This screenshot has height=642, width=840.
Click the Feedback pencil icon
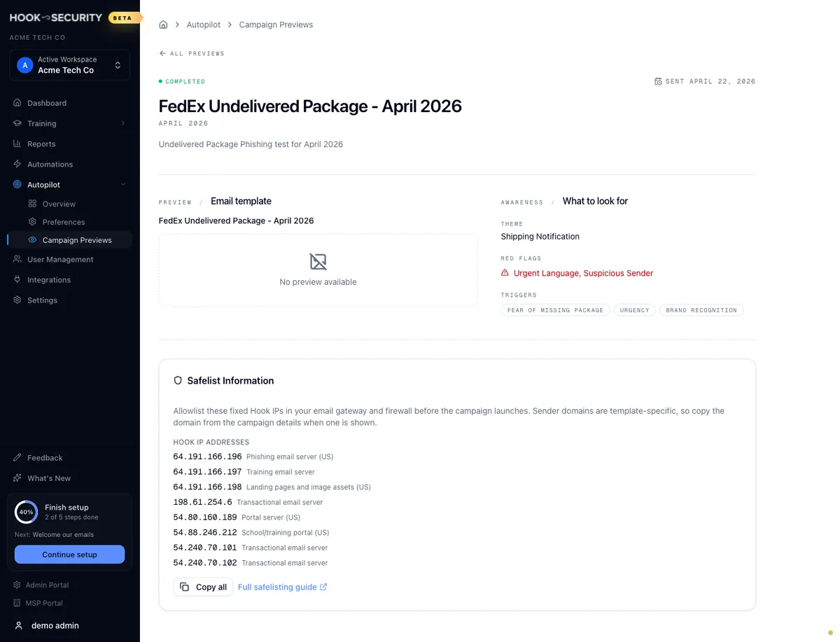(17, 458)
